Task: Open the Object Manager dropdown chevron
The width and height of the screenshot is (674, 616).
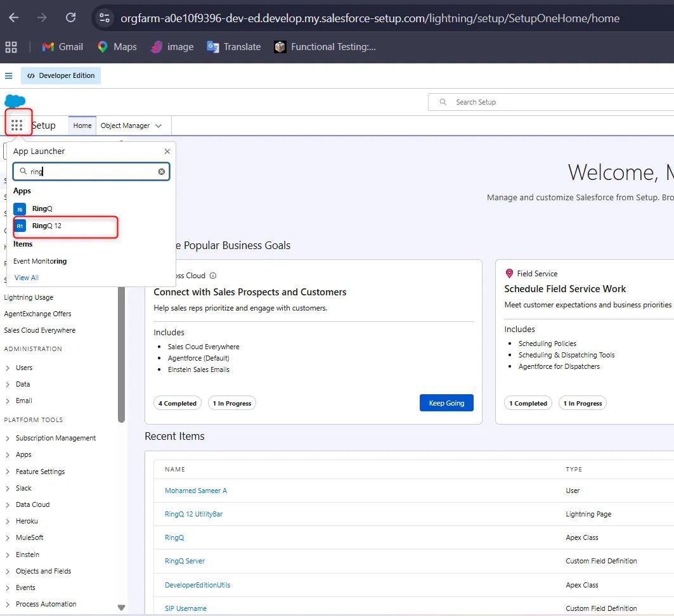Action: click(159, 126)
